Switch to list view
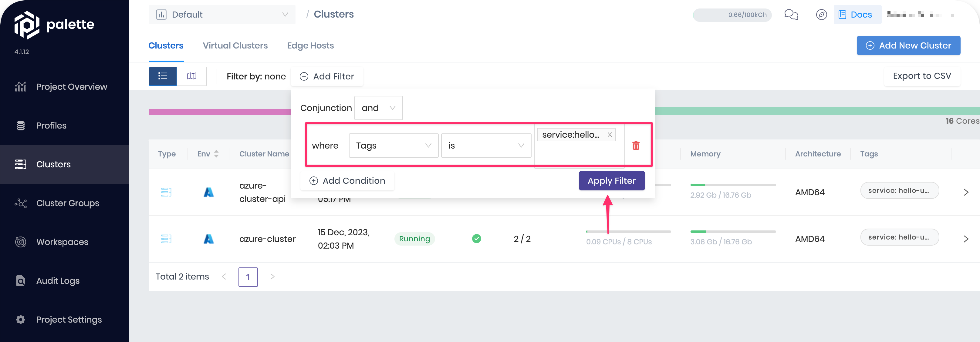The image size is (980, 342). pos(163,76)
